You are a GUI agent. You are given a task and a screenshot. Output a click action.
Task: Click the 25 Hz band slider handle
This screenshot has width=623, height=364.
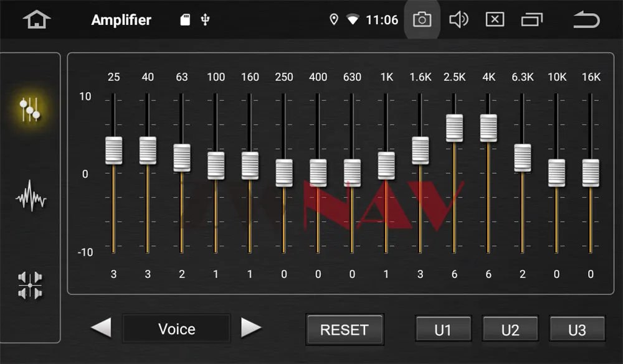click(113, 151)
